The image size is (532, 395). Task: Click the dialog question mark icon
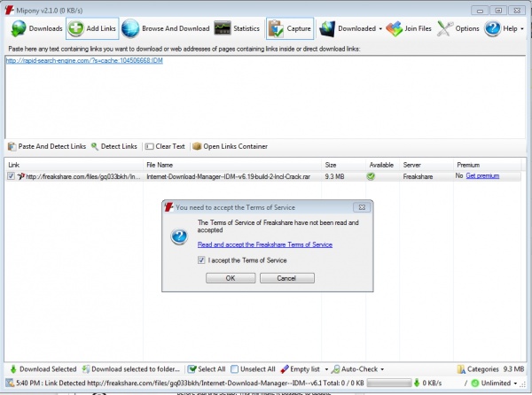(179, 236)
